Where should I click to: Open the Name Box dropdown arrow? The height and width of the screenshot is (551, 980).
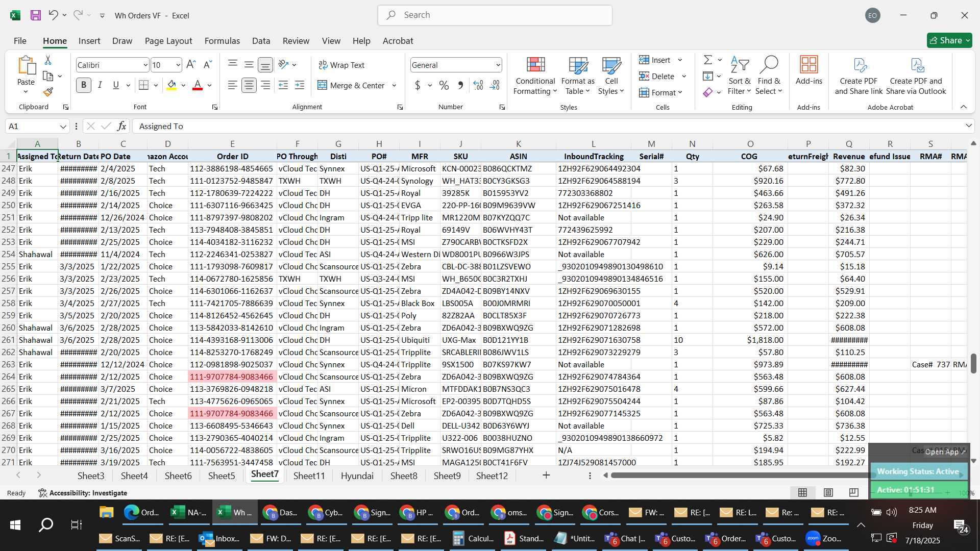pos(63,127)
